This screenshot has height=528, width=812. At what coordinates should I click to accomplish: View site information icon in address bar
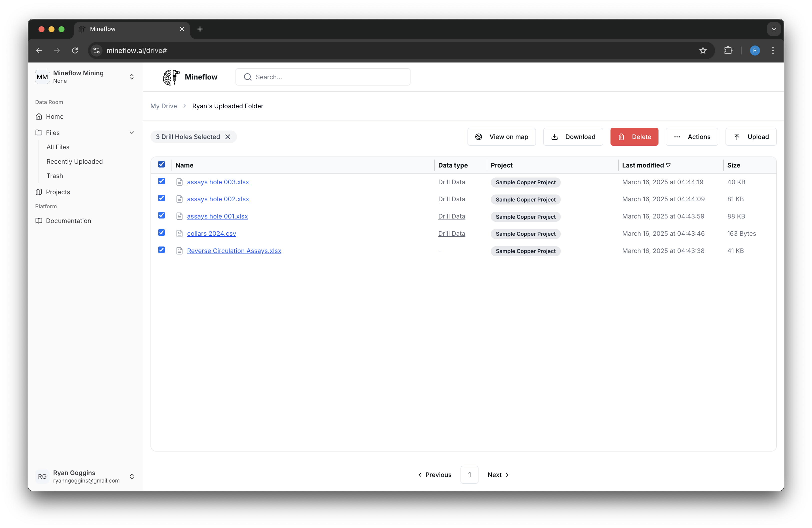click(x=96, y=50)
